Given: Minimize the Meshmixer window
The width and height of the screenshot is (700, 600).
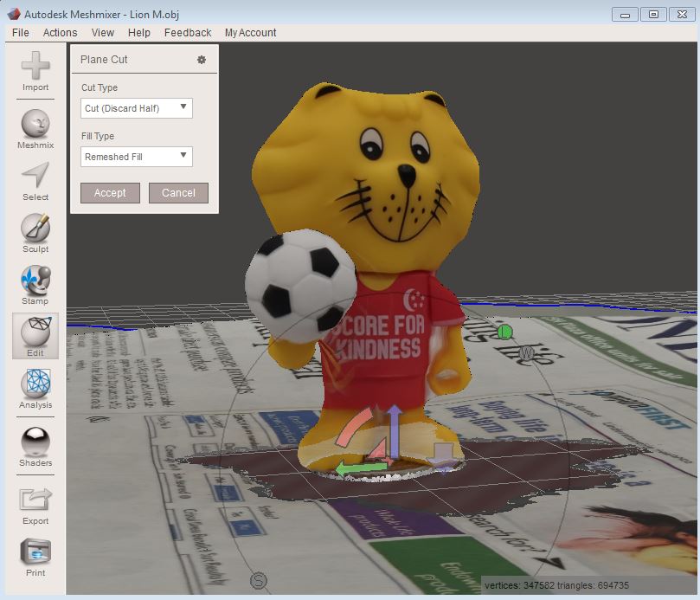Looking at the screenshot, I should [x=625, y=15].
